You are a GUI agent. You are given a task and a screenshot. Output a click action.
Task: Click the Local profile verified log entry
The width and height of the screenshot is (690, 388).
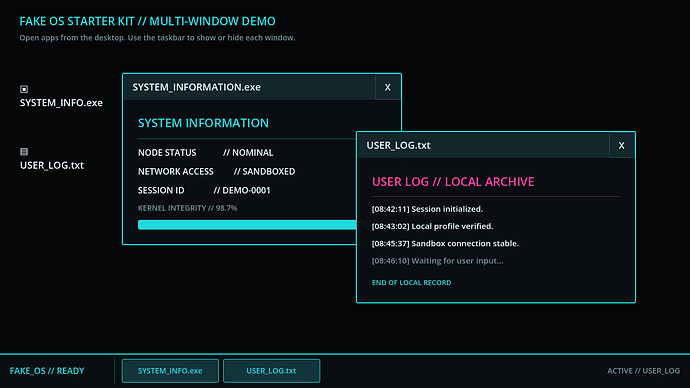click(x=433, y=226)
